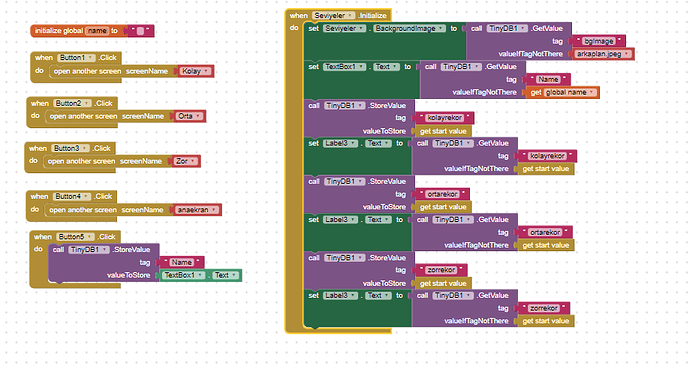Edit the kolayrekor tag in StoreValue
Image resolution: width=690 pixels, height=369 pixels.
tap(444, 118)
